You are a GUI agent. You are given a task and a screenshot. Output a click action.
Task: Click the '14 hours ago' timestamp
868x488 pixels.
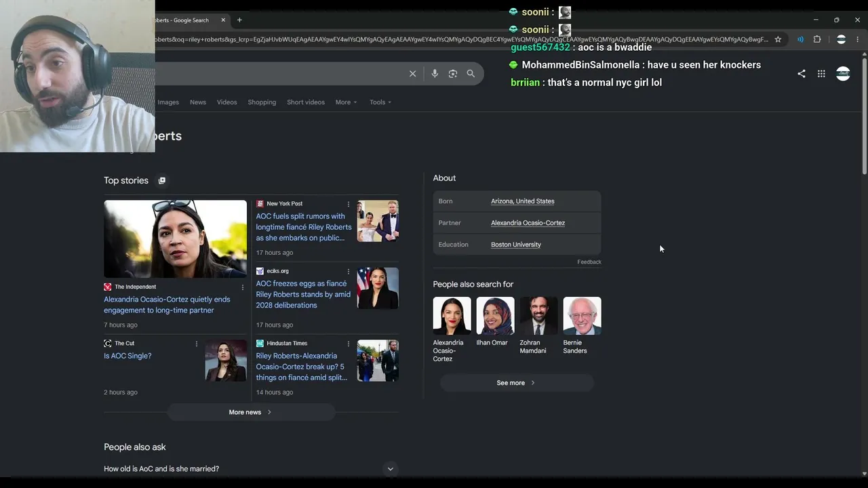coord(275,392)
